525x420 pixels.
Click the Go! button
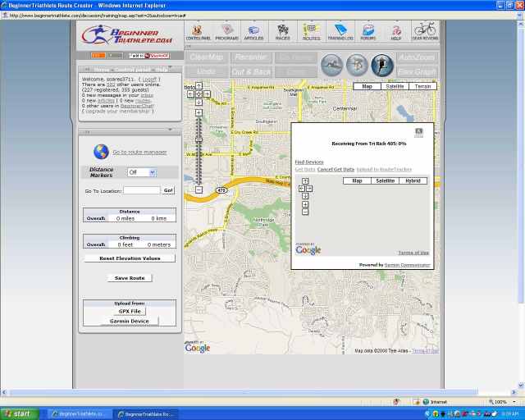(168, 190)
